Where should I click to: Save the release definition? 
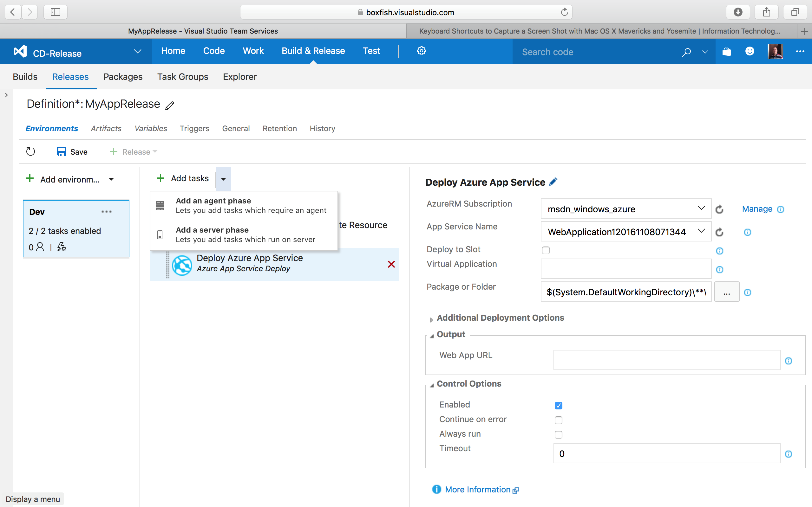pos(72,151)
